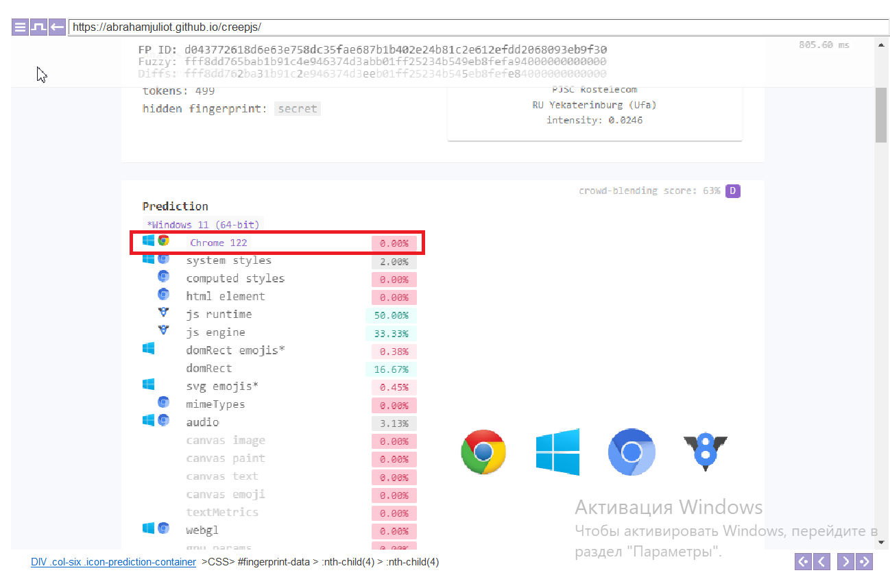This screenshot has width=890, height=588.
Task: Click the square-wave icon button in toolbar
Action: point(38,27)
